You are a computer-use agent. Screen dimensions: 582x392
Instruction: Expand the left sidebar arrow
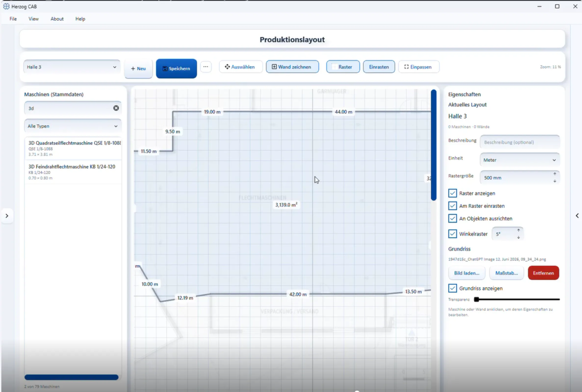(7, 216)
